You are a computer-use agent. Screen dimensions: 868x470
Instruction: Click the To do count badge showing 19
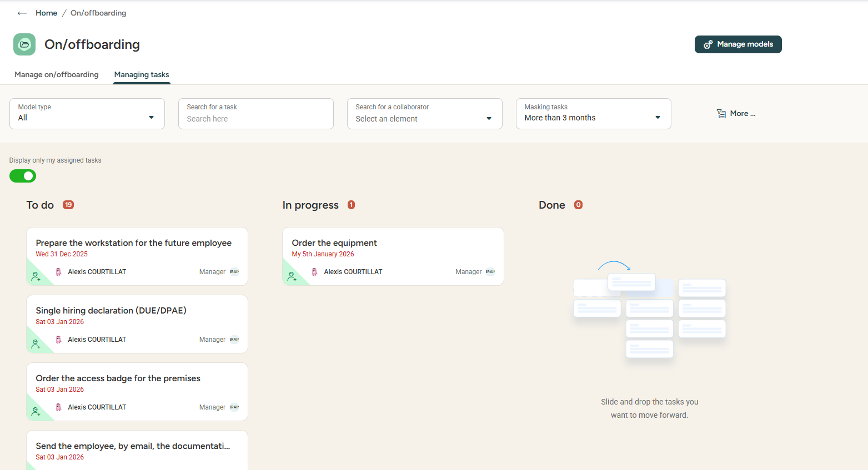(x=68, y=205)
